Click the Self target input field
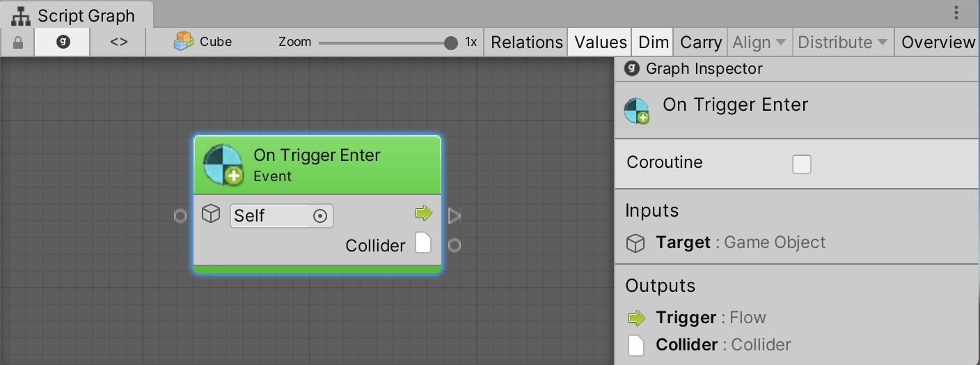This screenshot has width=980, height=365. coord(269,216)
